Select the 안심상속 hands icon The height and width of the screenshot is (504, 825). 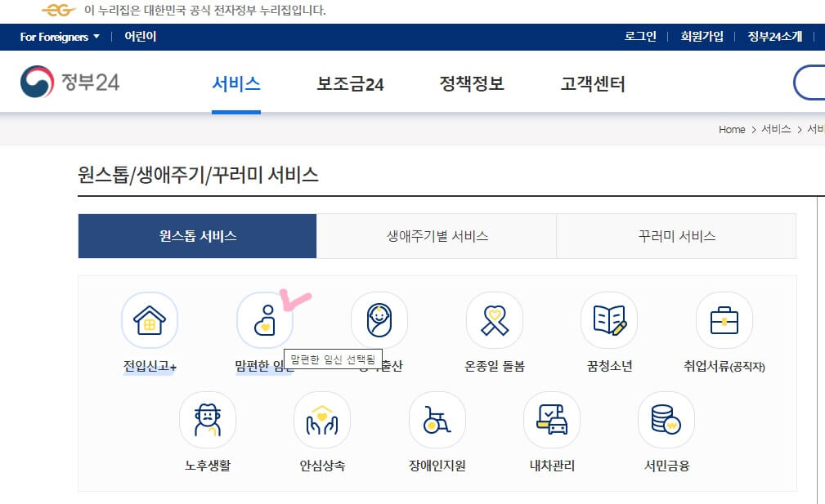[322, 419]
